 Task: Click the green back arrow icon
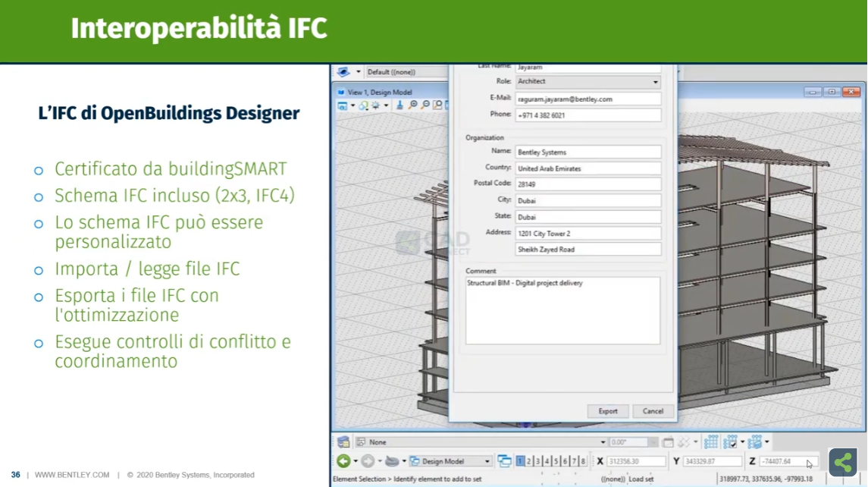[343, 461]
